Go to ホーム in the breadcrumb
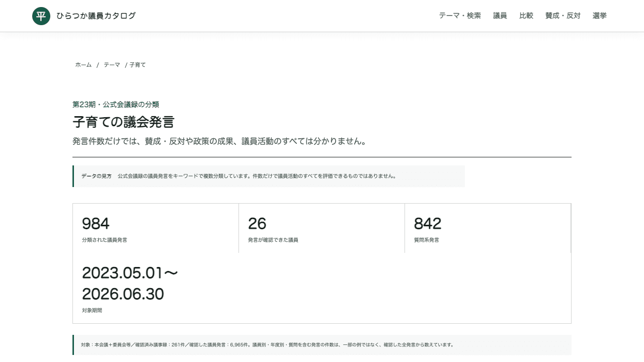Screen dimensions: 644x362 [84, 65]
